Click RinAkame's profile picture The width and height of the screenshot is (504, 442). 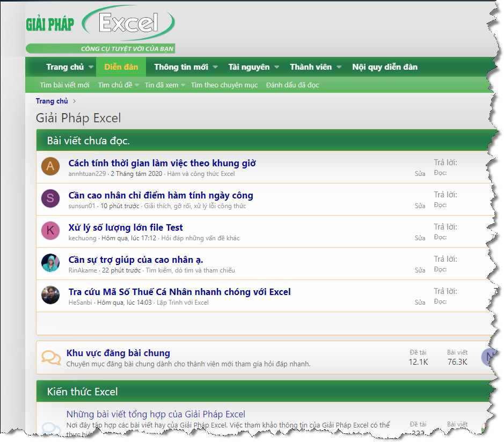[x=50, y=263]
